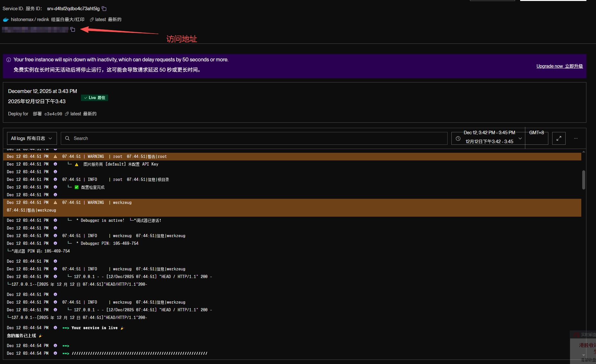Viewport: 596px width, 364px height.
Task: Click the Docker whale icon beside histonemax/redink
Action: tap(6, 20)
